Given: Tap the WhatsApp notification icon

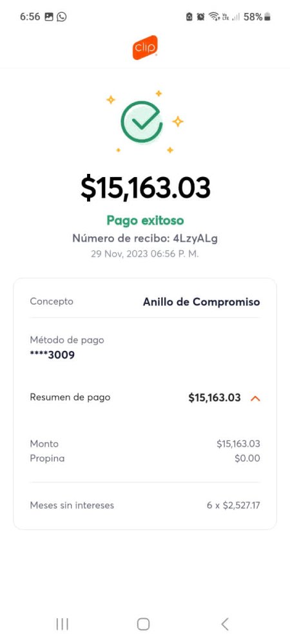Looking at the screenshot, I should coord(62,17).
